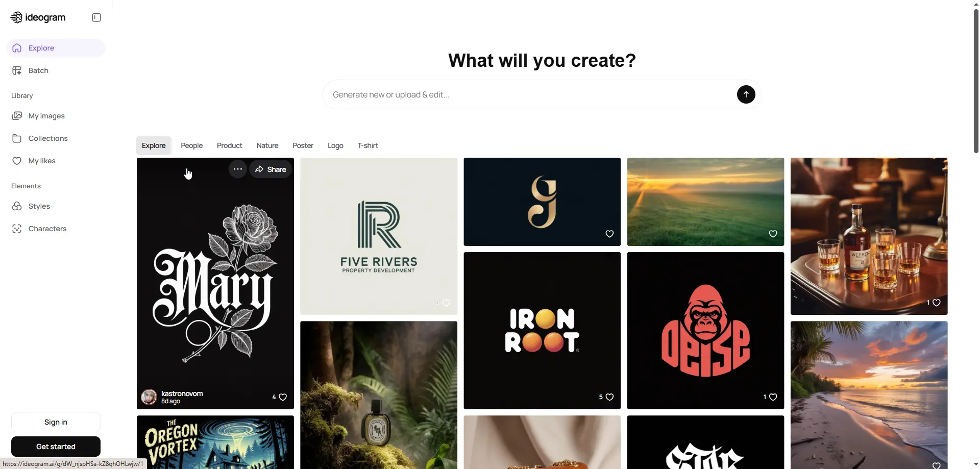Open the Five Rivers logo thumbnail
The height and width of the screenshot is (469, 980).
[379, 236]
